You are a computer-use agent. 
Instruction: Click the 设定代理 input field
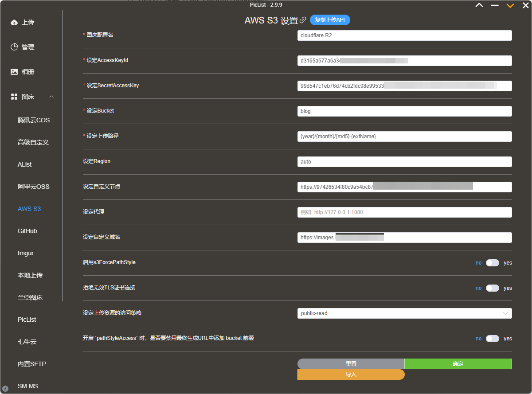[404, 212]
